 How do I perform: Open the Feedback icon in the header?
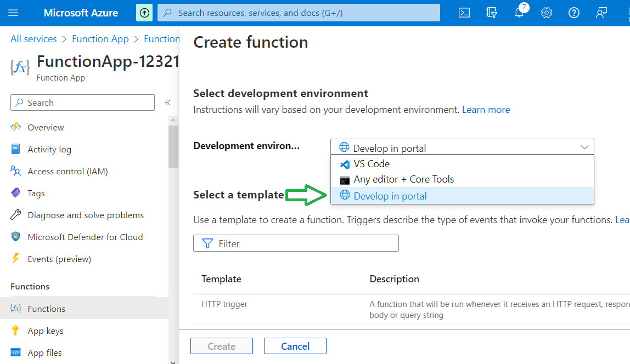click(601, 13)
